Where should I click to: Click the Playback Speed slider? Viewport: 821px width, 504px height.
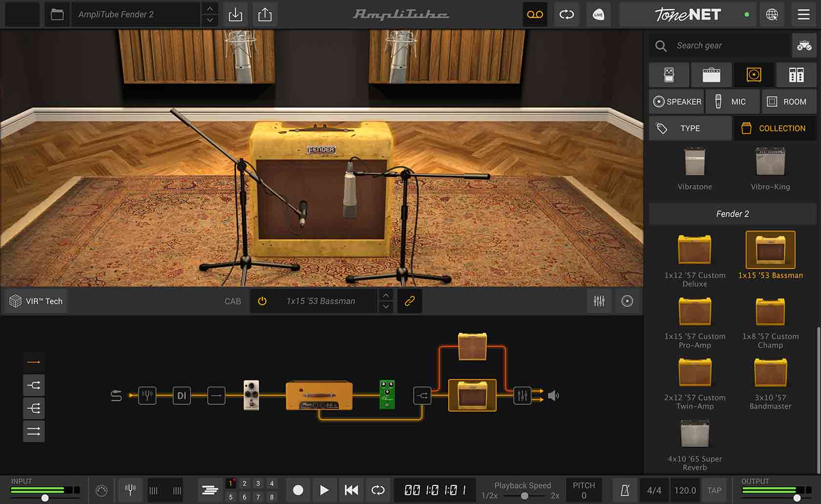point(524,496)
